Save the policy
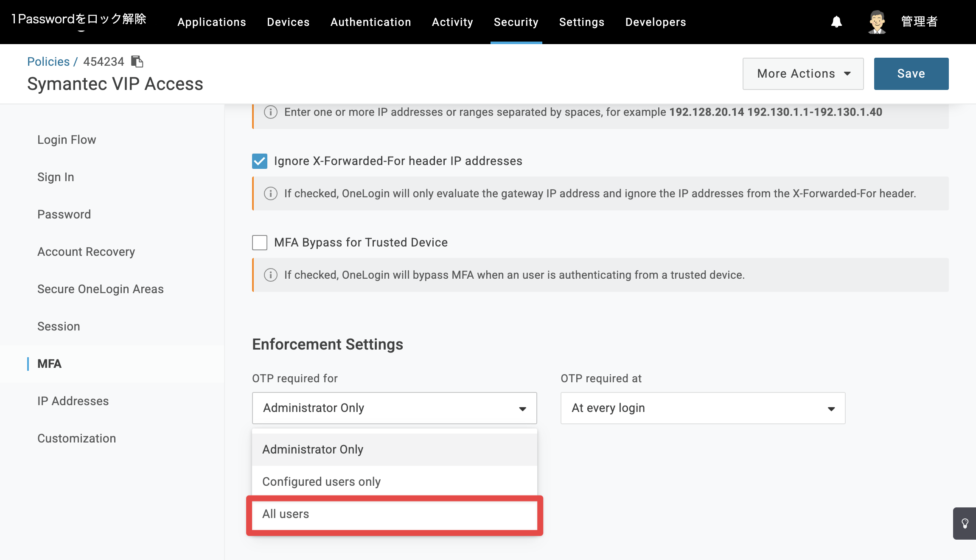The width and height of the screenshot is (976, 560). [911, 74]
